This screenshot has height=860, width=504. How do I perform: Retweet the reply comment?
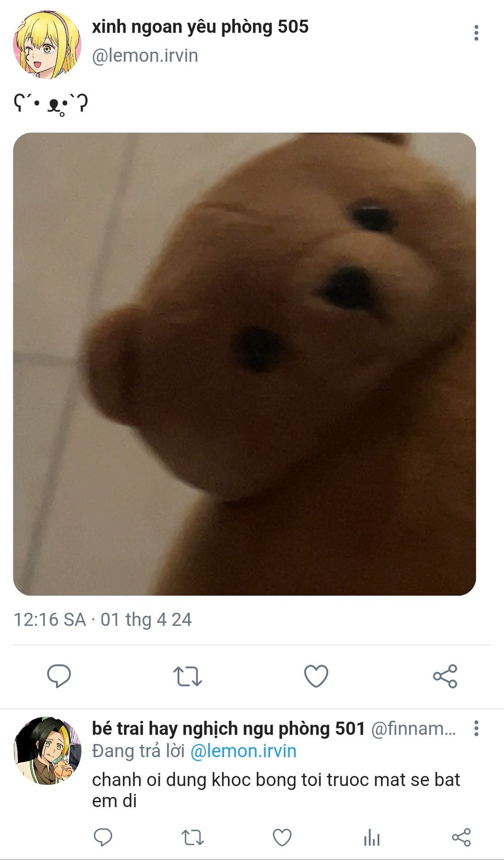coord(192,837)
